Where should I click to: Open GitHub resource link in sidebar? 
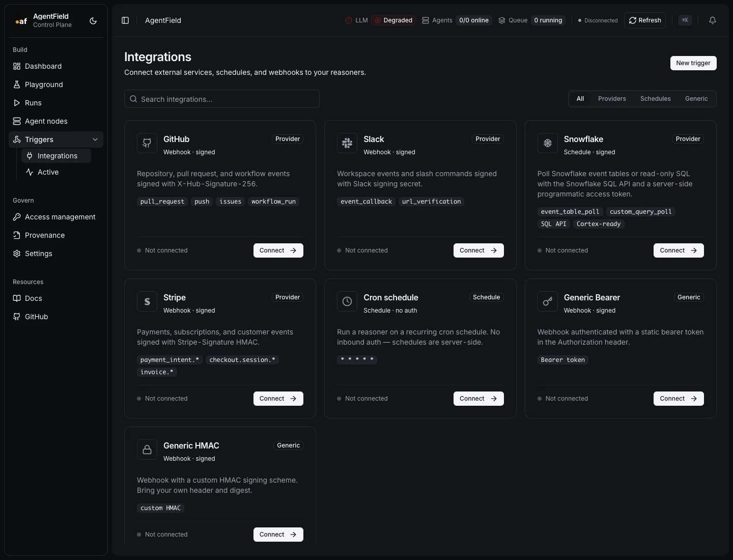(56, 317)
